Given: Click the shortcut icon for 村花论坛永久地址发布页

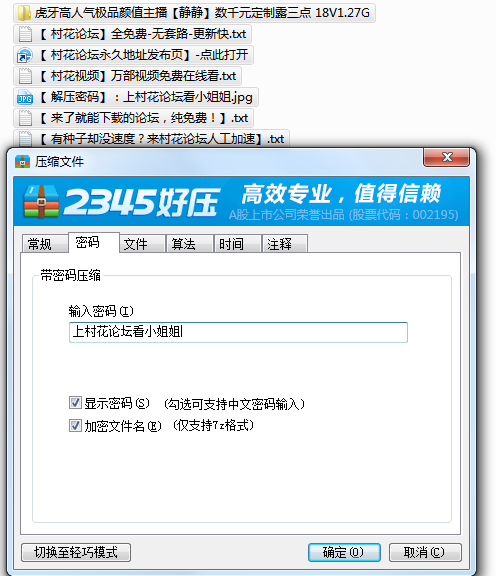Looking at the screenshot, I should (25, 55).
